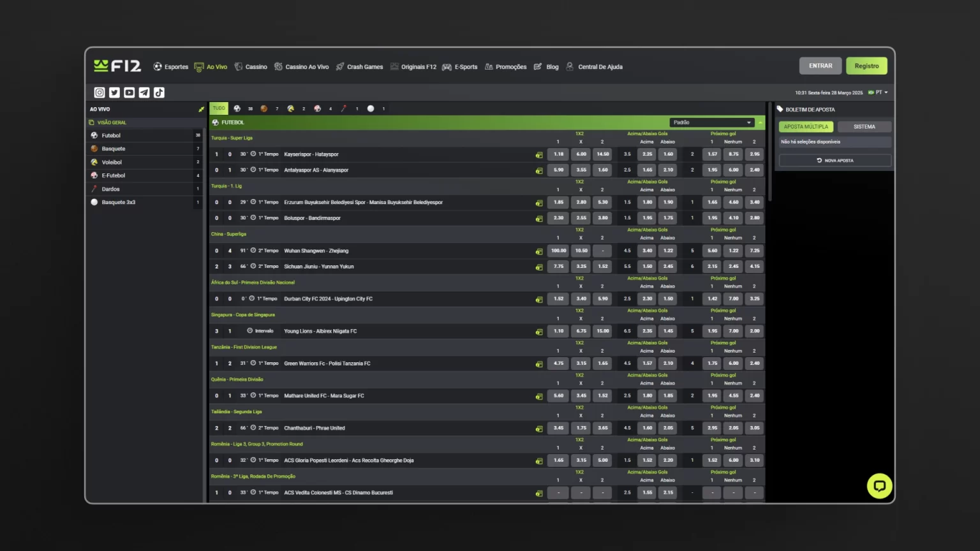This screenshot has height=551, width=980.
Task: Filter by basketball icon in sport tabs
Action: pos(264,108)
